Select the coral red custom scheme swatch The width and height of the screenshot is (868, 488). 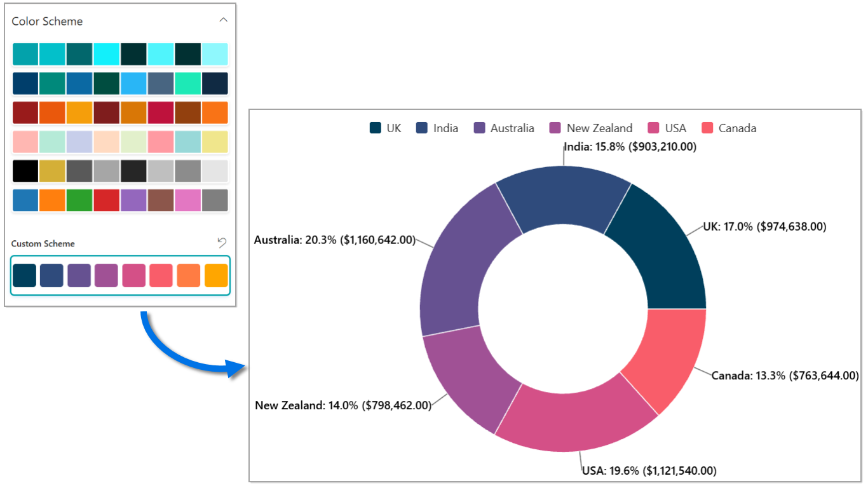point(161,276)
